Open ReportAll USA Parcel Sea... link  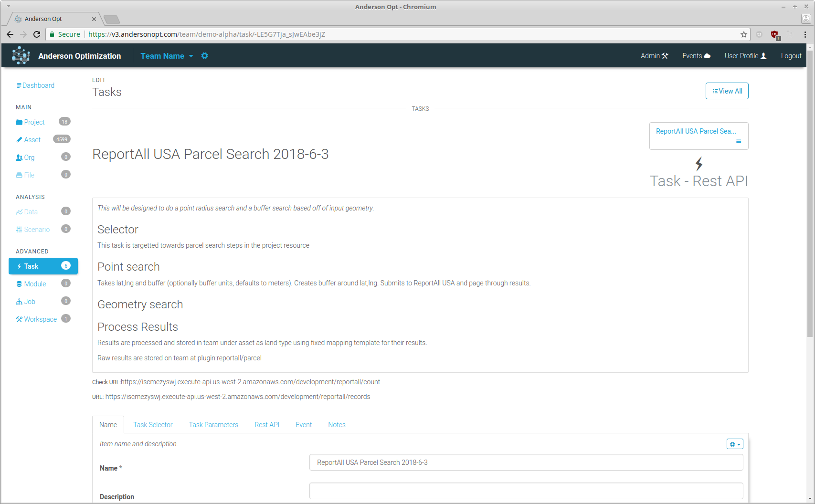[696, 131]
